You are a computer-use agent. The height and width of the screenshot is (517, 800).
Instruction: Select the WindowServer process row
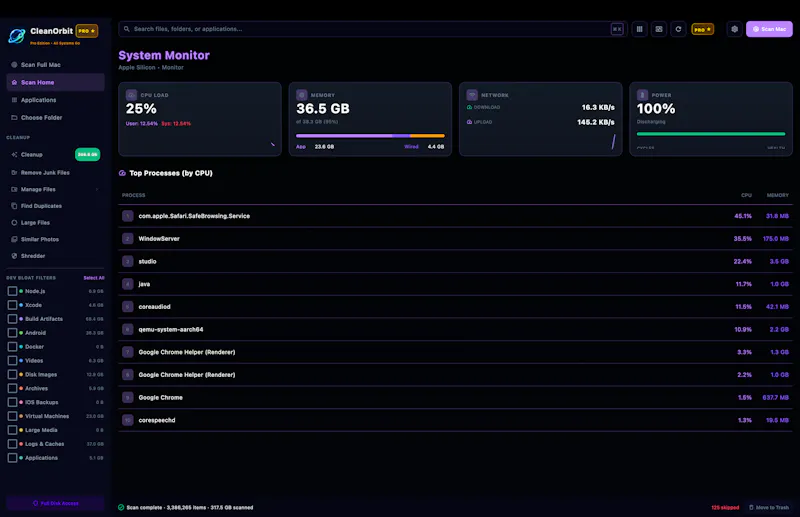pyautogui.click(x=455, y=239)
